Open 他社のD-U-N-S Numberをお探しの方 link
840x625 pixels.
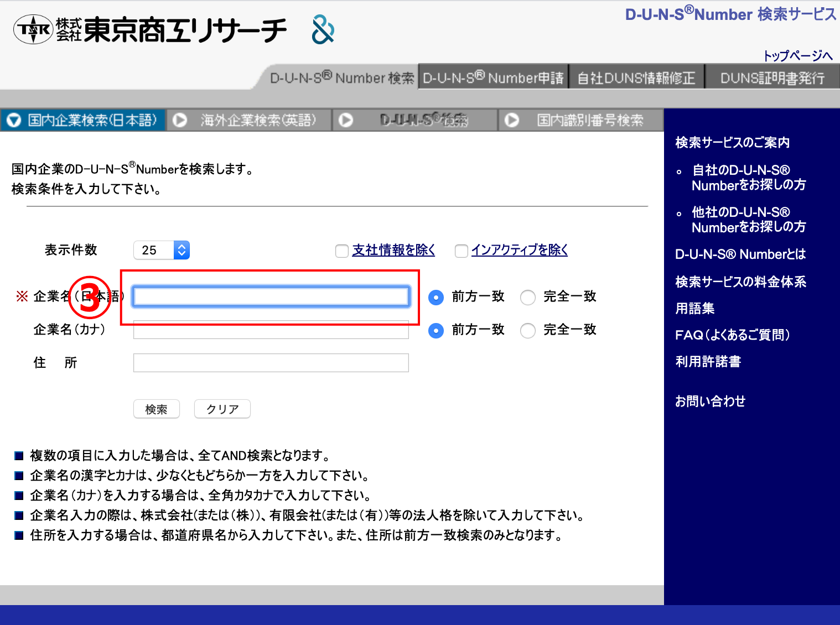click(749, 220)
